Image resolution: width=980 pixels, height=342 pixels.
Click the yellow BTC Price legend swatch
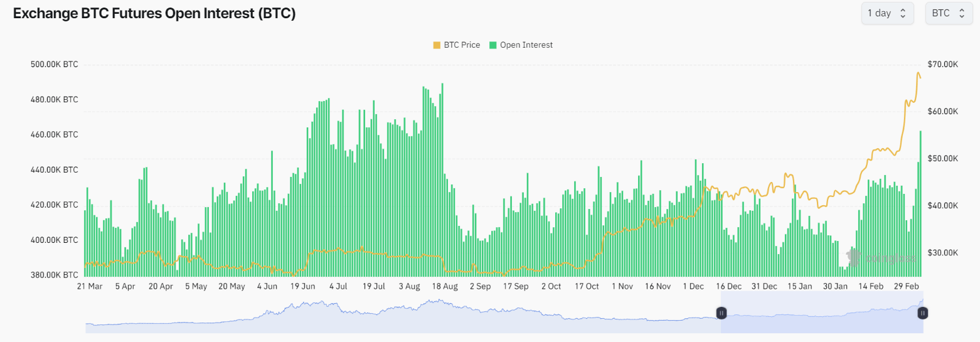click(437, 45)
